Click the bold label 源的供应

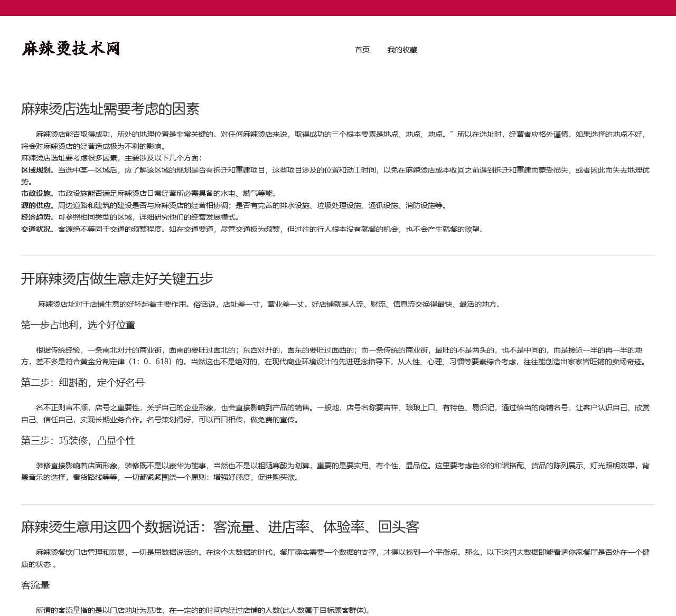pyautogui.click(x=35, y=206)
